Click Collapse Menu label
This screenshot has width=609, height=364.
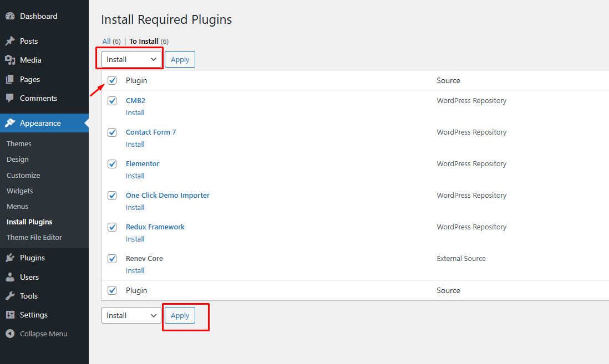(43, 334)
